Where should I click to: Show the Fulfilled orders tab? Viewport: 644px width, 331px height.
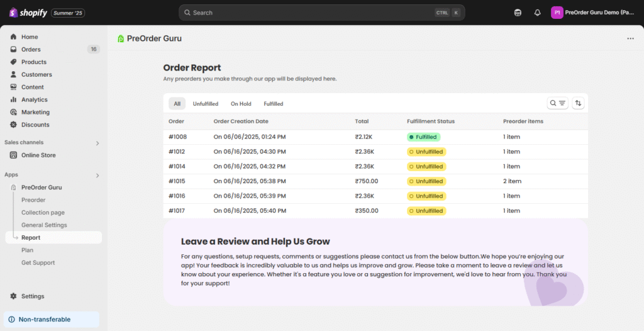[274, 104]
